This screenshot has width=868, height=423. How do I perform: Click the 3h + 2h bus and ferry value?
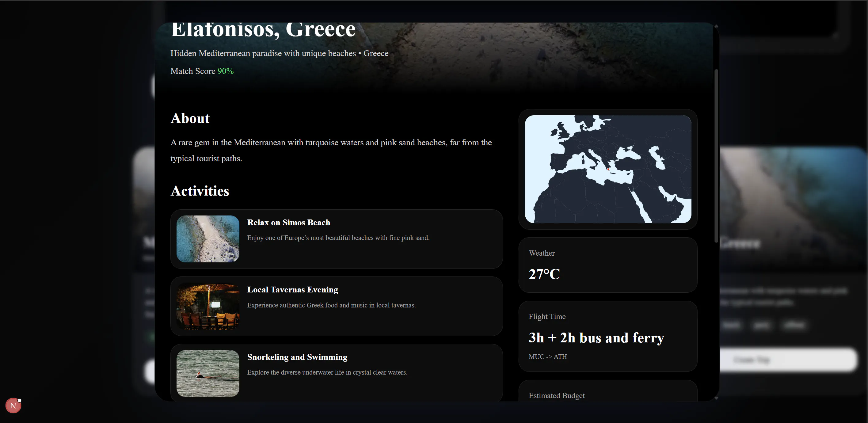pos(596,338)
